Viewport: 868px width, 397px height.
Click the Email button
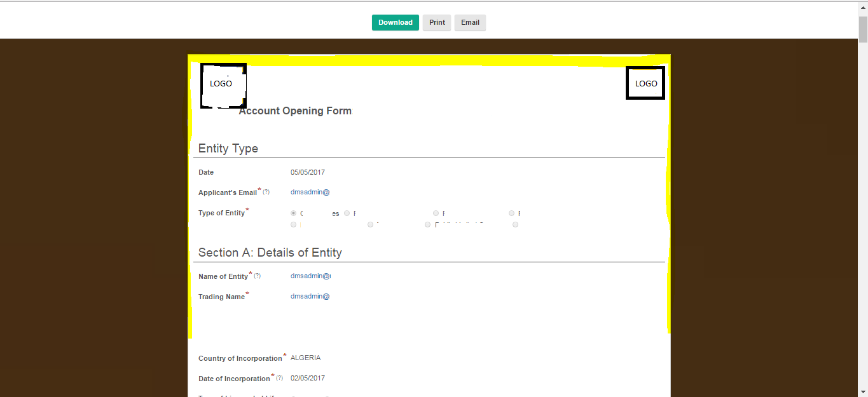point(470,22)
